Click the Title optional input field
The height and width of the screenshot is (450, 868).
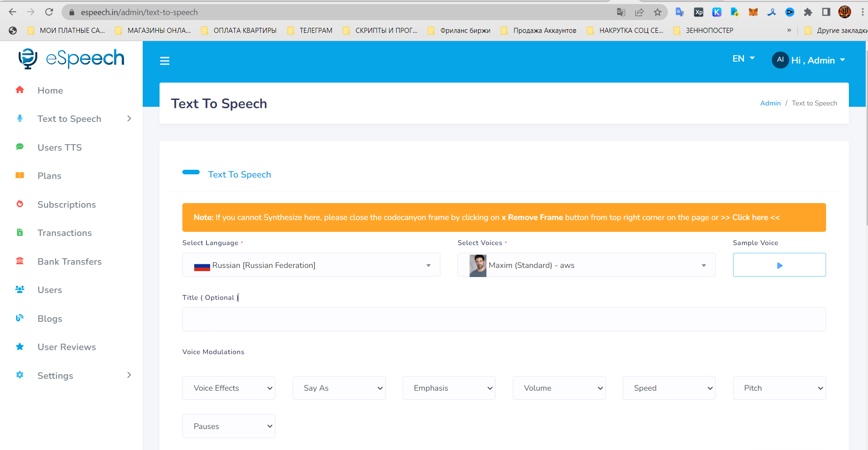503,319
